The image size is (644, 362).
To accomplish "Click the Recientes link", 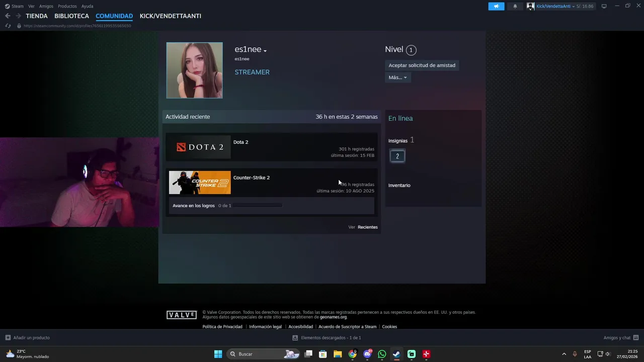I will [368, 227].
